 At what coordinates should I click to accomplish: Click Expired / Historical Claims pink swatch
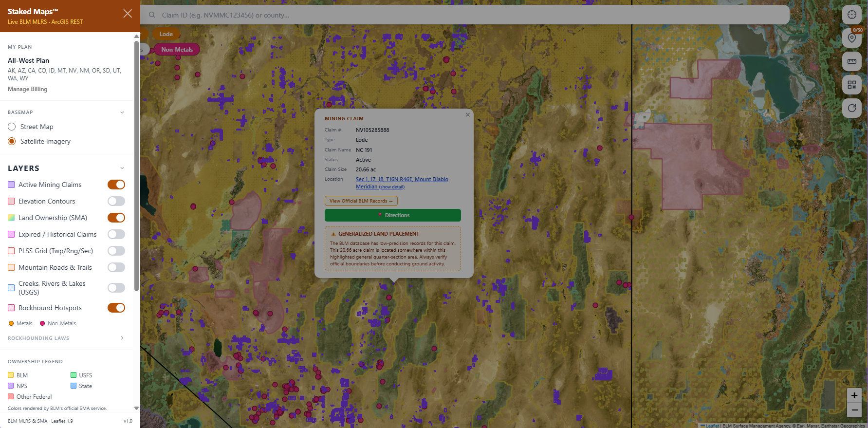11,234
